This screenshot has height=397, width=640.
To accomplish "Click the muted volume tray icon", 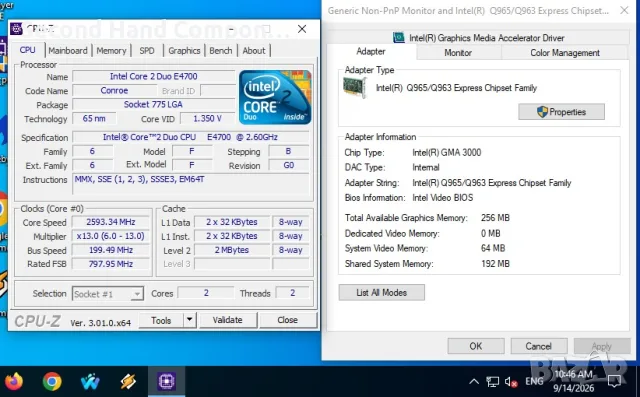I will 511,382.
